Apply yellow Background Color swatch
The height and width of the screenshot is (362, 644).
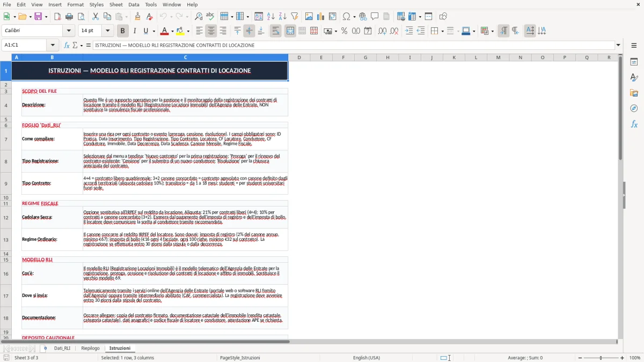click(x=180, y=31)
